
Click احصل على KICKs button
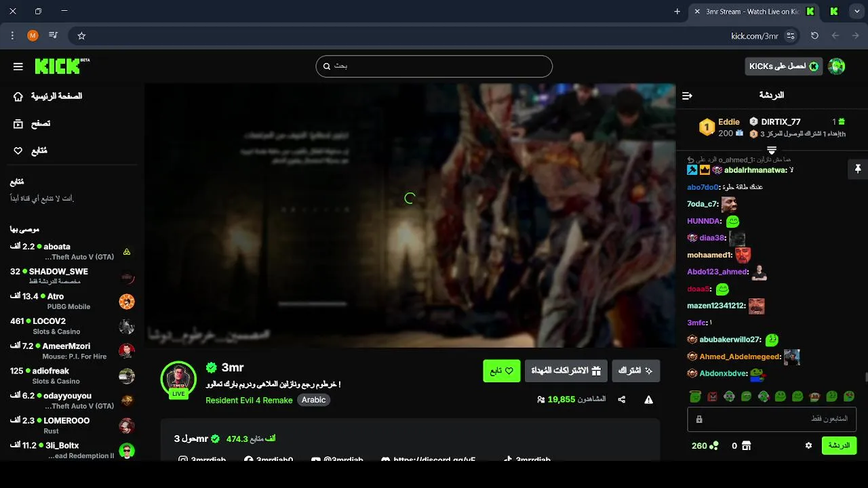(x=785, y=66)
